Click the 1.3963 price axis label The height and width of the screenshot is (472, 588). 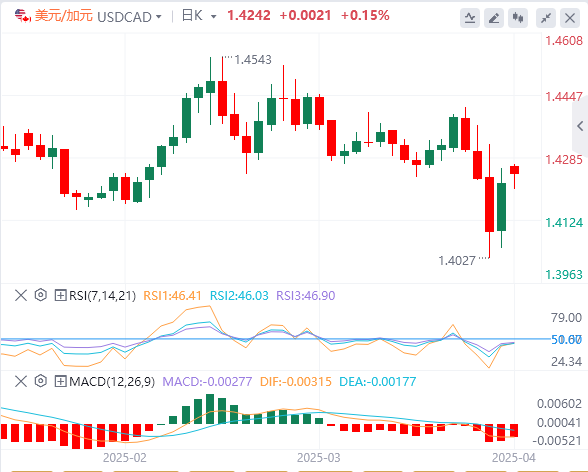click(x=564, y=275)
